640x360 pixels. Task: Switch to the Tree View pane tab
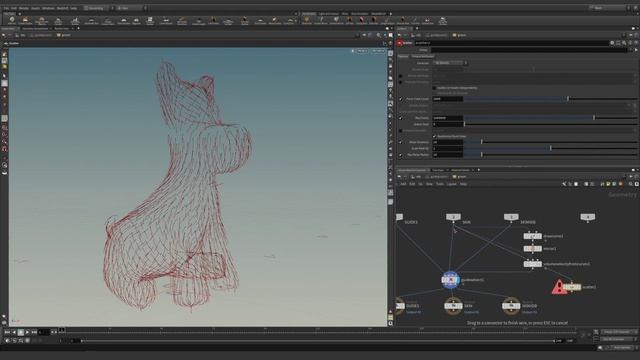pyautogui.click(x=438, y=170)
